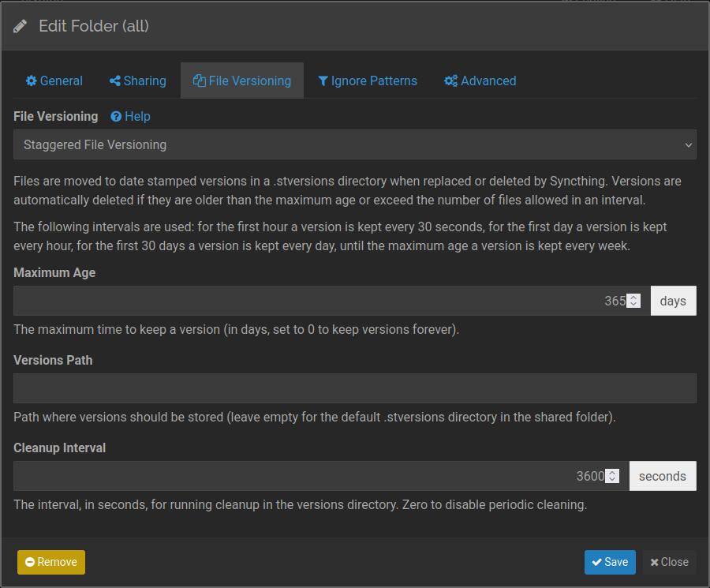
Task: Click the funnel icon on Ignore Patterns tab
Action: pyautogui.click(x=323, y=81)
